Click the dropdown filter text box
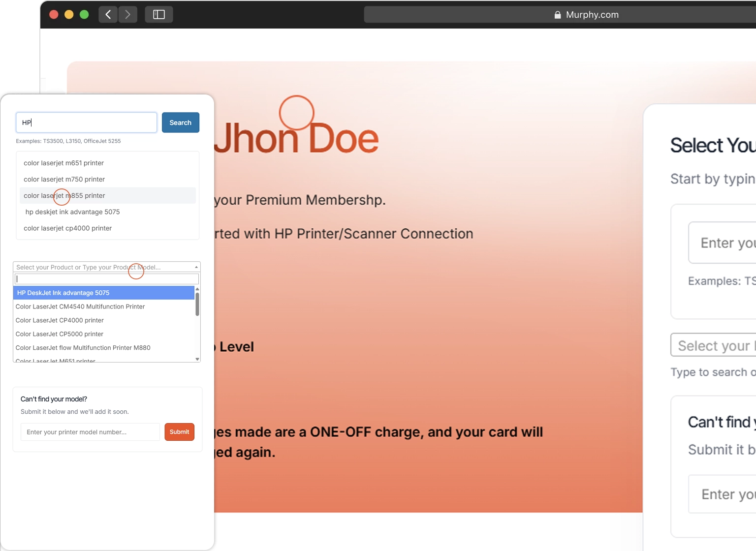 [106, 279]
